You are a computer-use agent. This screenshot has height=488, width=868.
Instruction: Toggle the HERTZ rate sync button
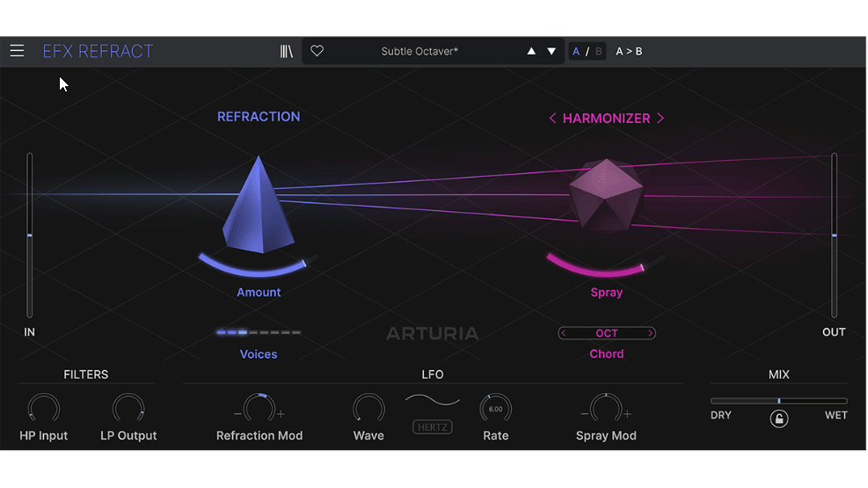tap(433, 427)
